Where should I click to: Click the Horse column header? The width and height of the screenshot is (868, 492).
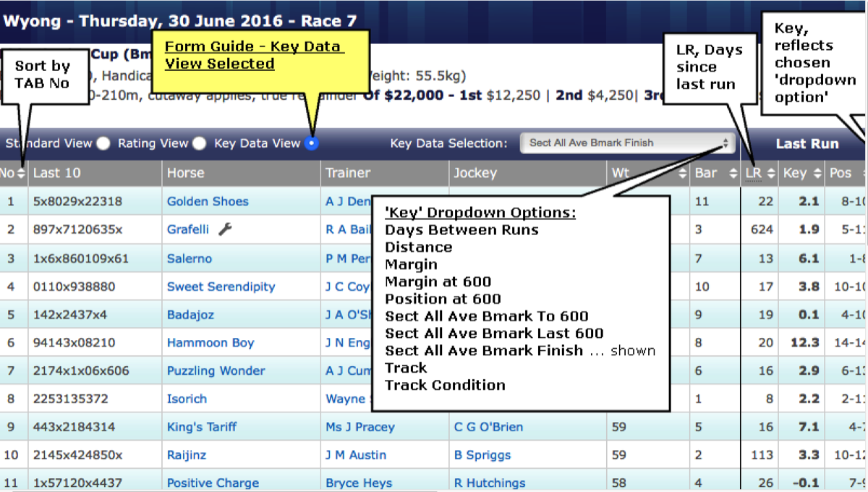point(186,174)
